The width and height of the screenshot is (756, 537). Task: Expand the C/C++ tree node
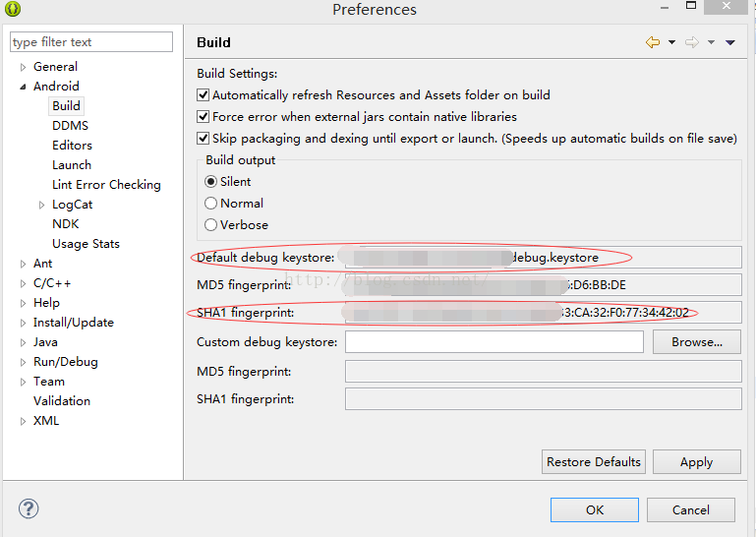(23, 283)
